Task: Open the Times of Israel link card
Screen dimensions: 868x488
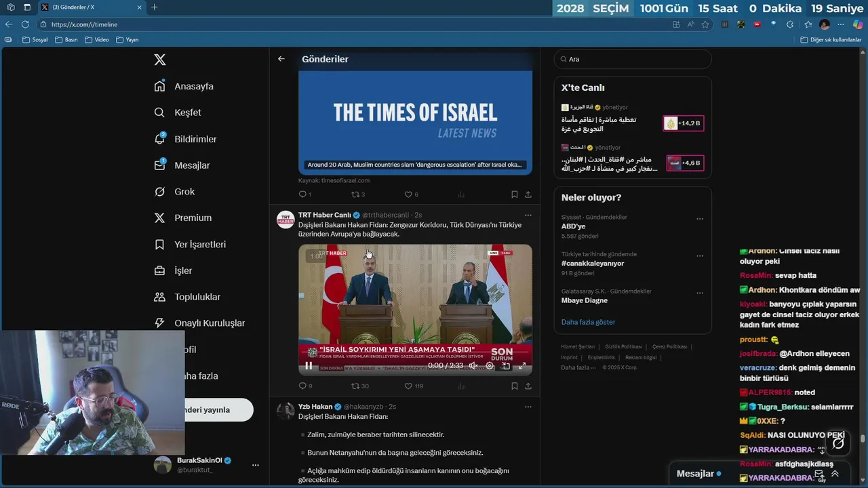Action: pos(415,122)
